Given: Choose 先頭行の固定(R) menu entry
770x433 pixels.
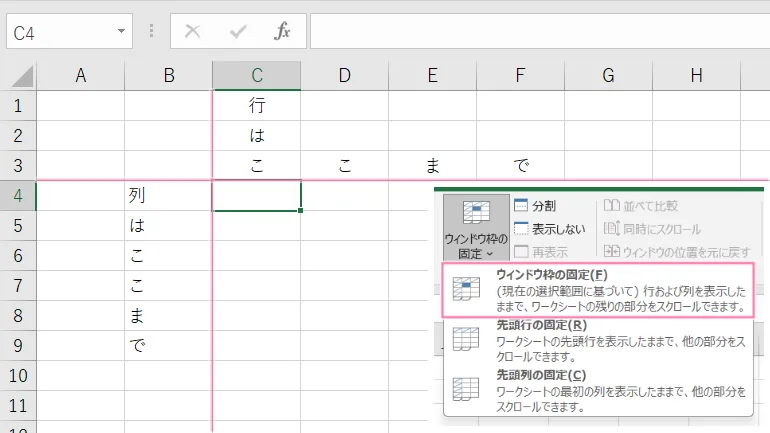Looking at the screenshot, I should tap(598, 340).
